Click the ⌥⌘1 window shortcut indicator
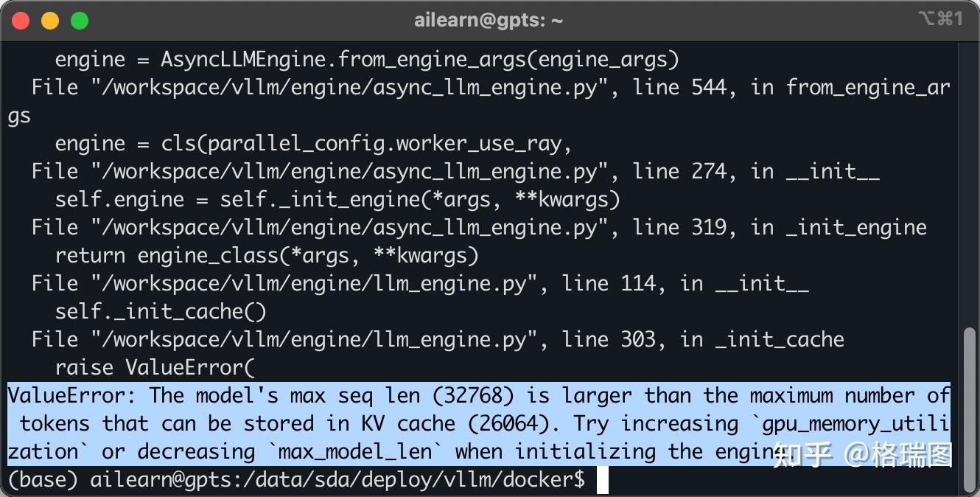This screenshot has height=497, width=980. point(940,19)
